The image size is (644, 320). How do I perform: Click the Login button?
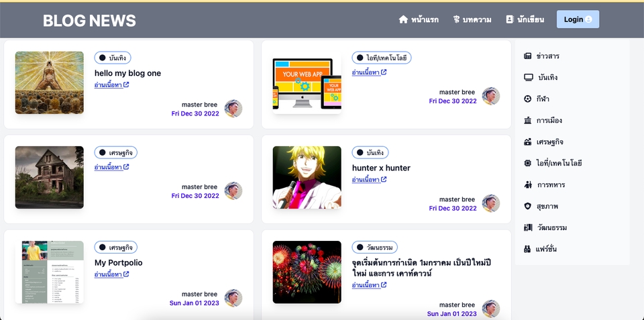[x=578, y=19]
